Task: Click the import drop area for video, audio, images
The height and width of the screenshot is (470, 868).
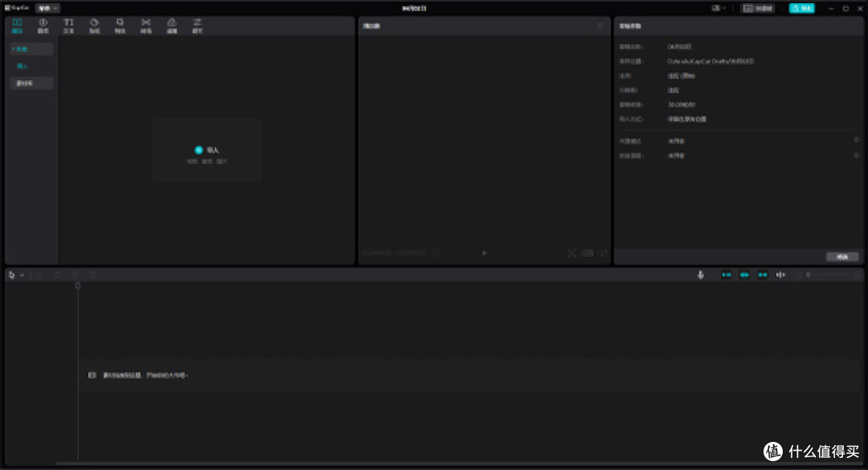Action: tap(207, 150)
